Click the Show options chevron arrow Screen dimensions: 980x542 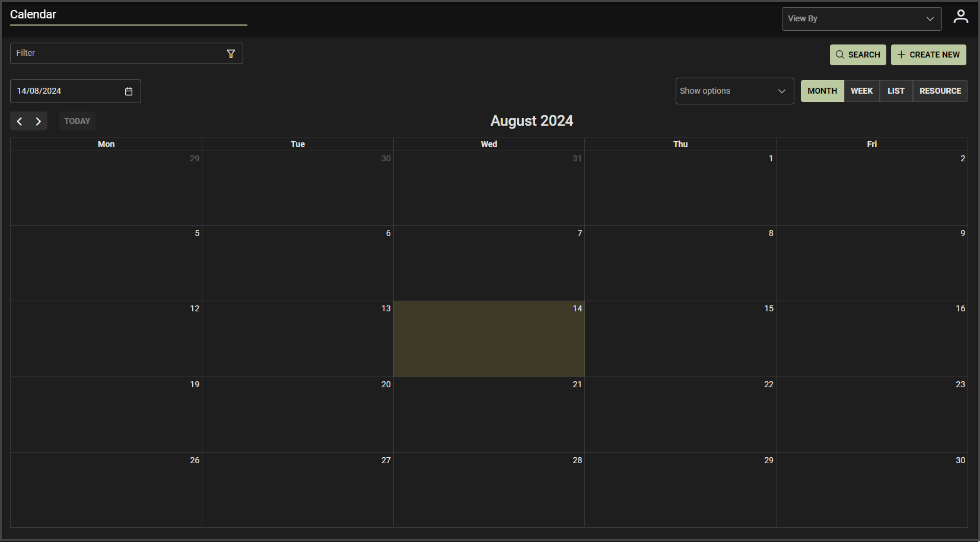(781, 91)
